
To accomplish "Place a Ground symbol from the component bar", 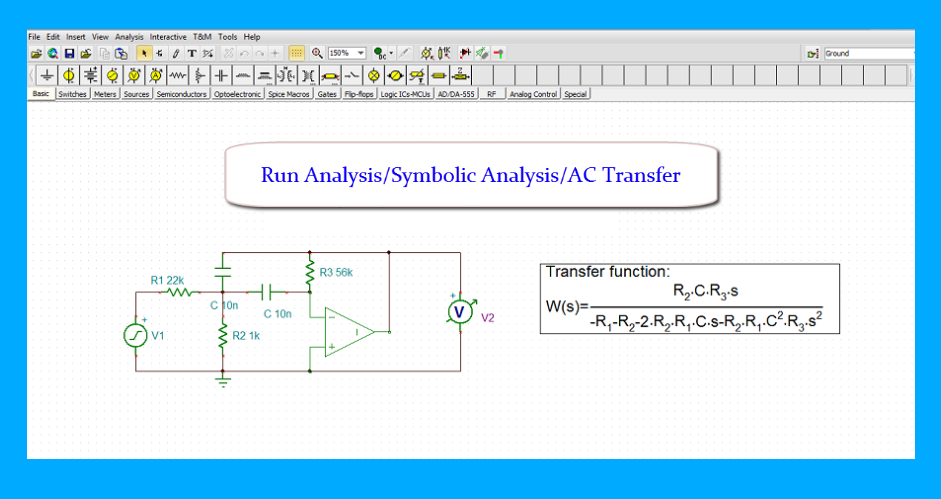I will [47, 76].
